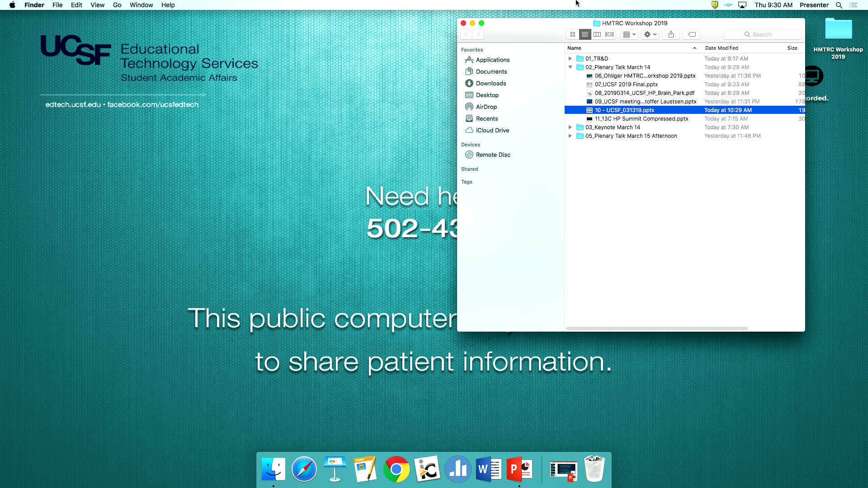Screen dimensions: 868x488
Task: Click the Thu 9:30 AM clock
Action: (774, 5)
